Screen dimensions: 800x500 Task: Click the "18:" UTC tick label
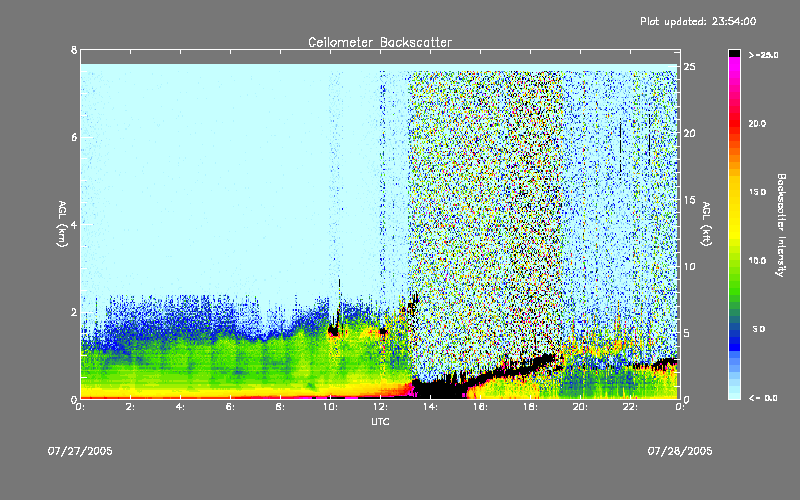point(530,407)
